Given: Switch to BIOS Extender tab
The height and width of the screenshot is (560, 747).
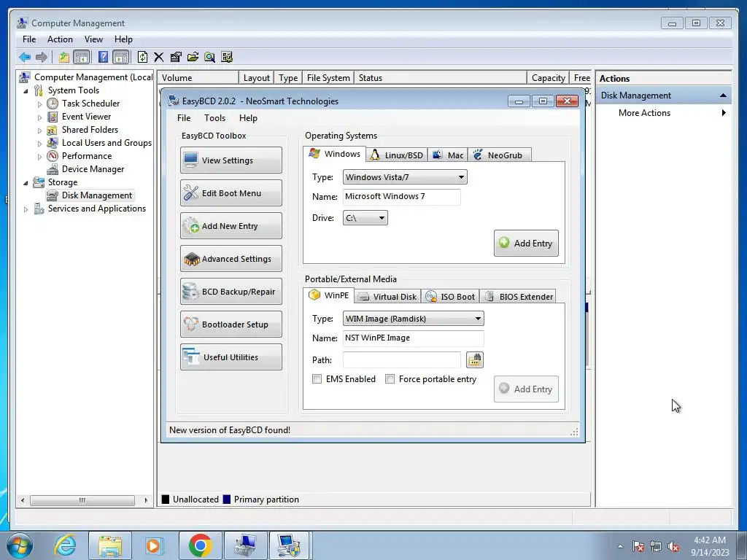Looking at the screenshot, I should pyautogui.click(x=519, y=297).
